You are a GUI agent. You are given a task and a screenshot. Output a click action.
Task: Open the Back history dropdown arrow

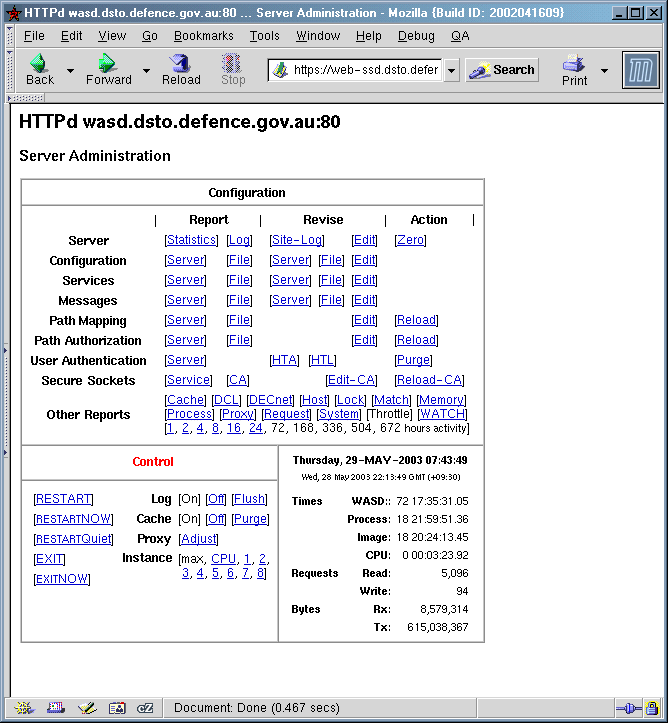pyautogui.click(x=70, y=71)
